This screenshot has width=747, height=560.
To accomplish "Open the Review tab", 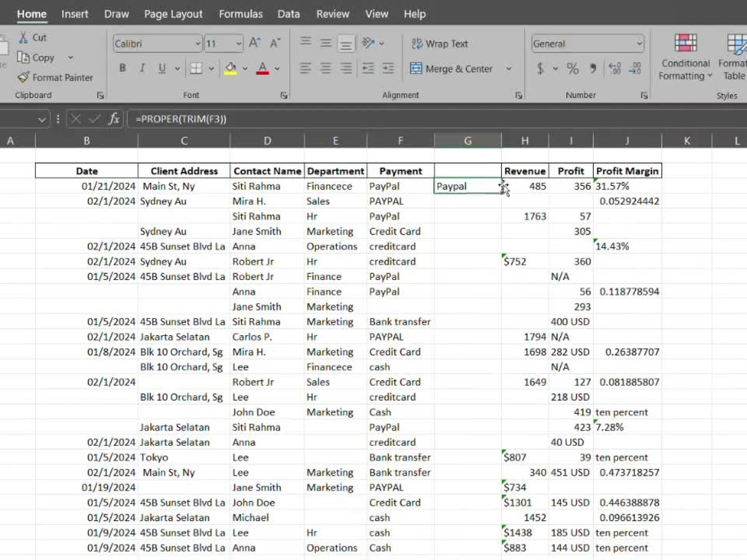I will pyautogui.click(x=333, y=14).
